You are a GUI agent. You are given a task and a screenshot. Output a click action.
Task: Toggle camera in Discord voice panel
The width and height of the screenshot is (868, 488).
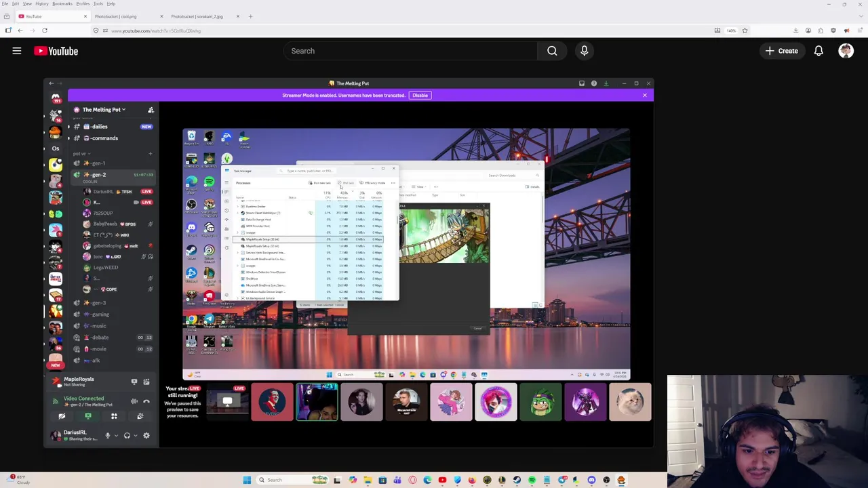pos(62,416)
